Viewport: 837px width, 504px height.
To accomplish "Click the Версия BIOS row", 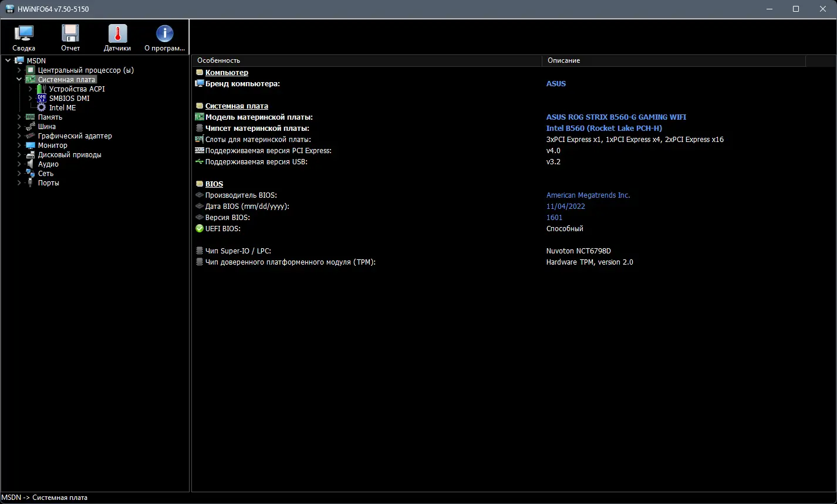I will (x=228, y=218).
